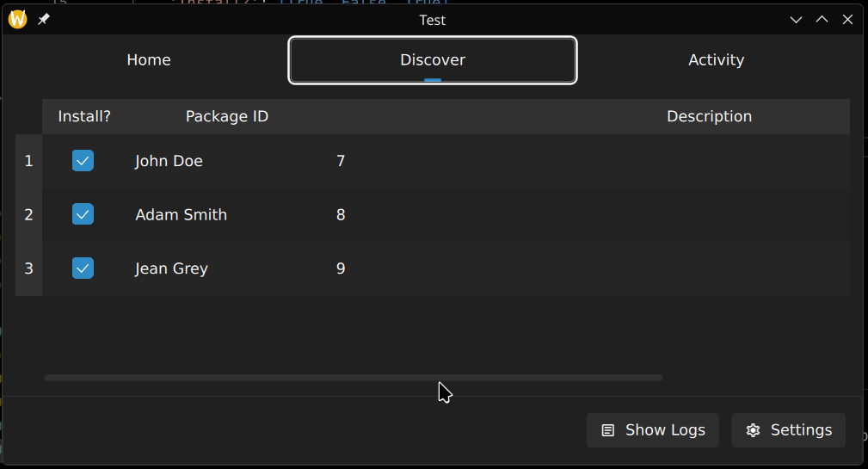Click the horizontal table scrollbar
Viewport: 868px width, 469px height.
click(x=353, y=377)
